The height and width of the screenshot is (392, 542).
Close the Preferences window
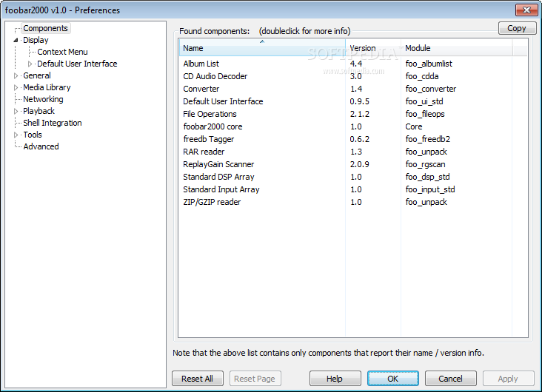[x=526, y=10]
